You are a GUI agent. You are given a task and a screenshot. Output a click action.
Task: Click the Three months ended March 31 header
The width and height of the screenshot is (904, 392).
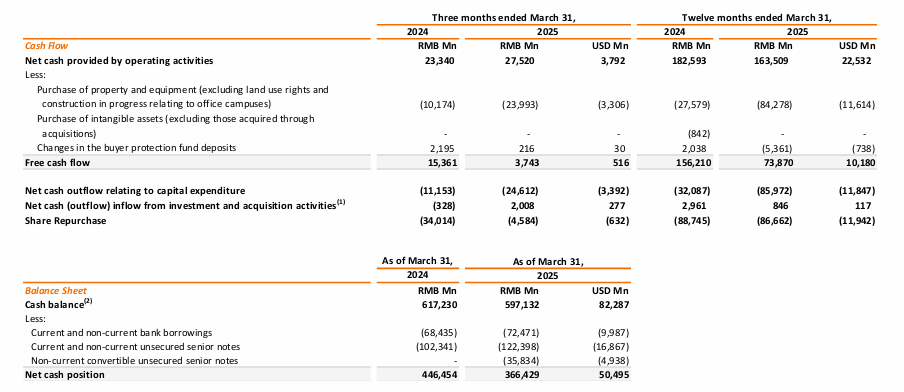[x=505, y=18]
